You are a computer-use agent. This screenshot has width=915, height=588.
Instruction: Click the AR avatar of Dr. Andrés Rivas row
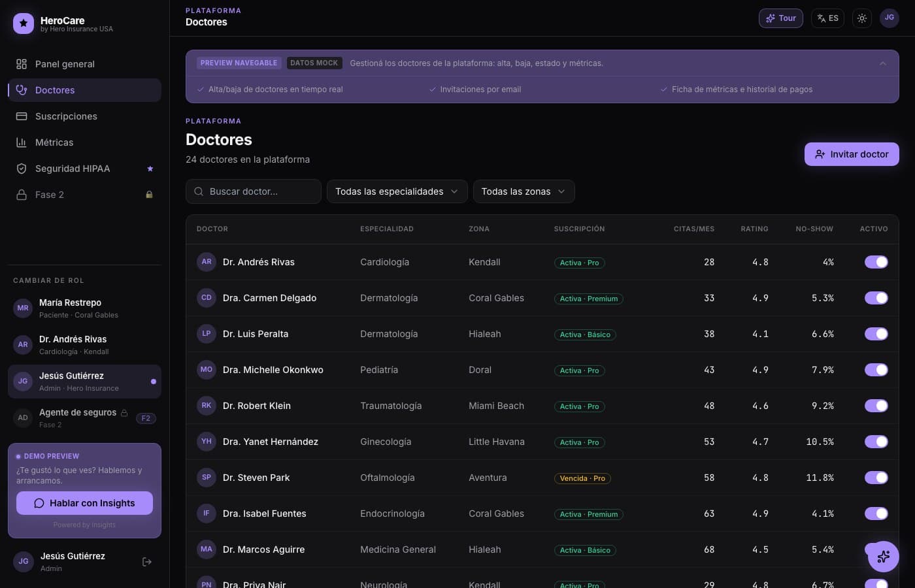207,262
